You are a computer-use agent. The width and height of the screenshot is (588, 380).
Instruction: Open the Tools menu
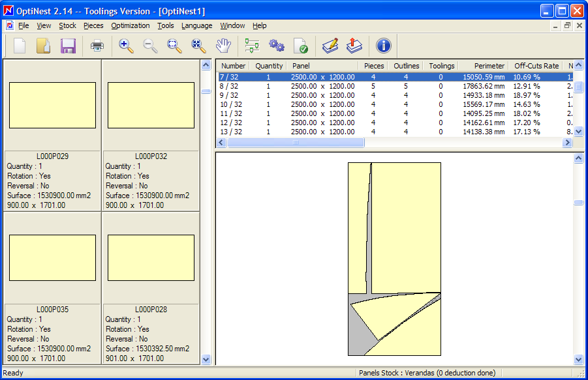pyautogui.click(x=165, y=25)
